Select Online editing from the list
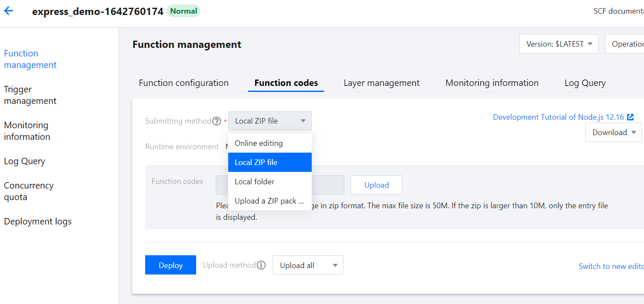644x304 pixels. coord(259,143)
